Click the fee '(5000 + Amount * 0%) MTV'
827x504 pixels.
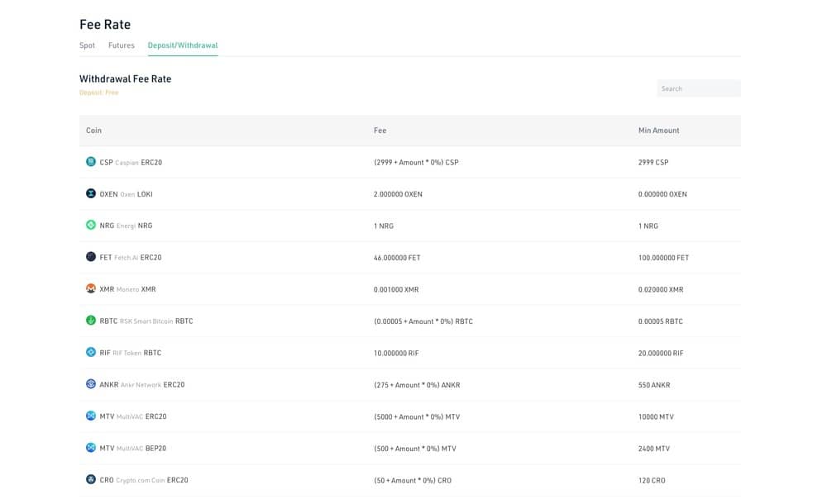[417, 416]
